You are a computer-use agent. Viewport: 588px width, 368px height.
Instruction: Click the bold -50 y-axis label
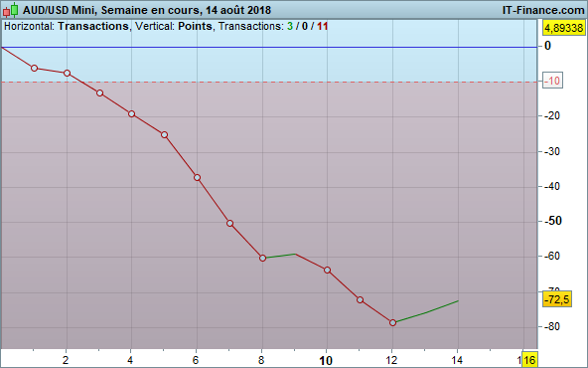[x=553, y=221]
